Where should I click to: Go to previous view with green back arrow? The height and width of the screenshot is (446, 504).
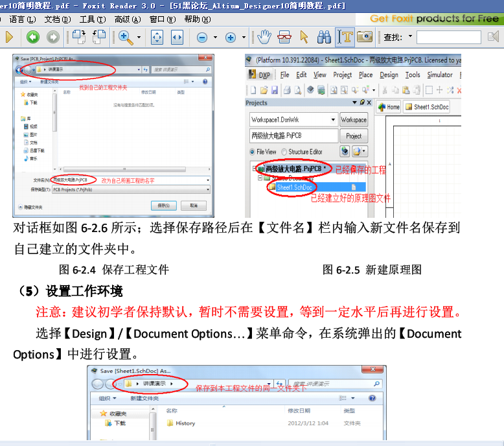33,38
